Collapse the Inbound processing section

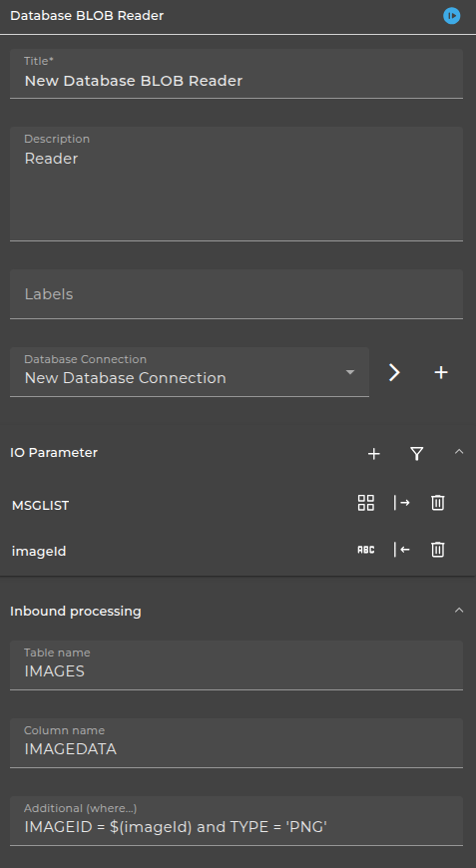(x=459, y=610)
